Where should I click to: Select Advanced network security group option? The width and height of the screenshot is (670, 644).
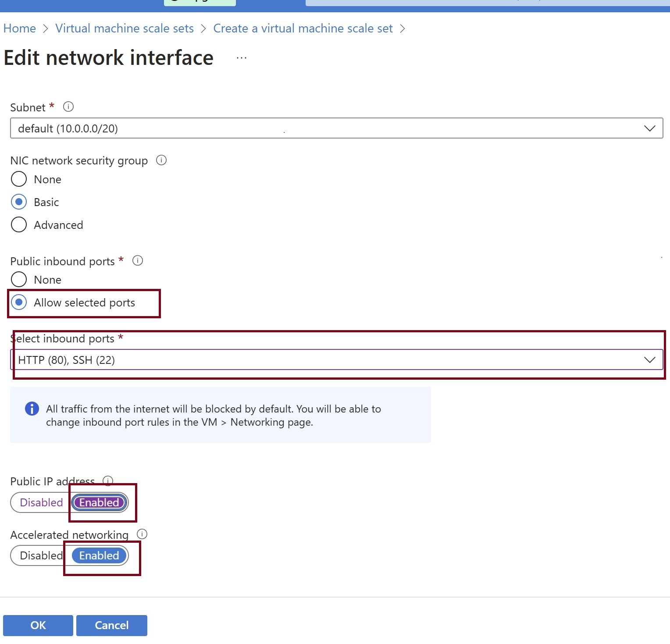coord(19,224)
